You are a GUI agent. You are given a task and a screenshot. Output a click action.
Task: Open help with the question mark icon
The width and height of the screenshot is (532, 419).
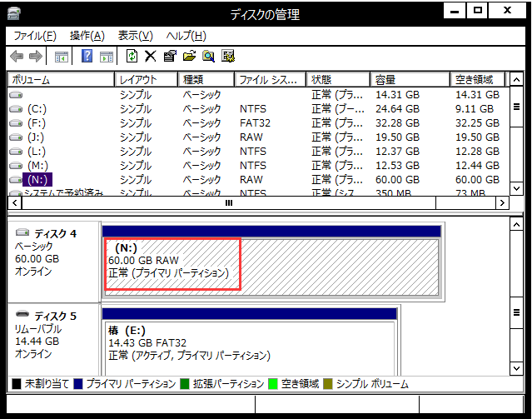87,56
